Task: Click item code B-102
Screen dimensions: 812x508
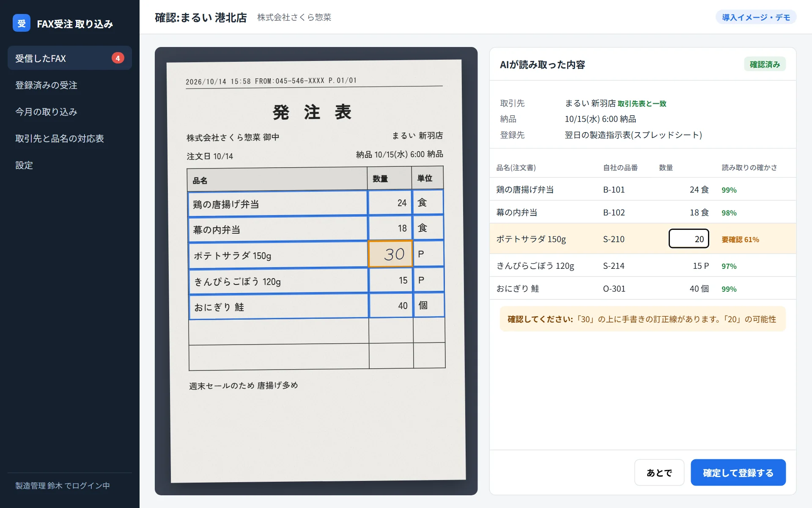Action: coord(614,213)
